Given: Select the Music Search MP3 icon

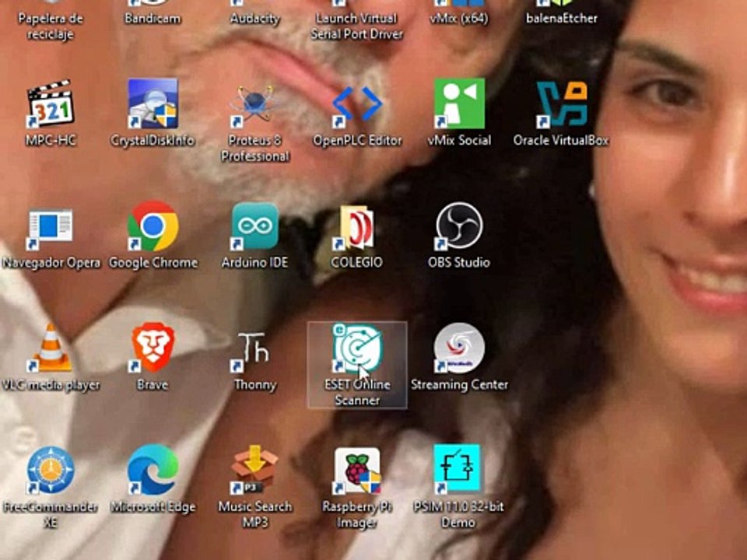Looking at the screenshot, I should 254,471.
